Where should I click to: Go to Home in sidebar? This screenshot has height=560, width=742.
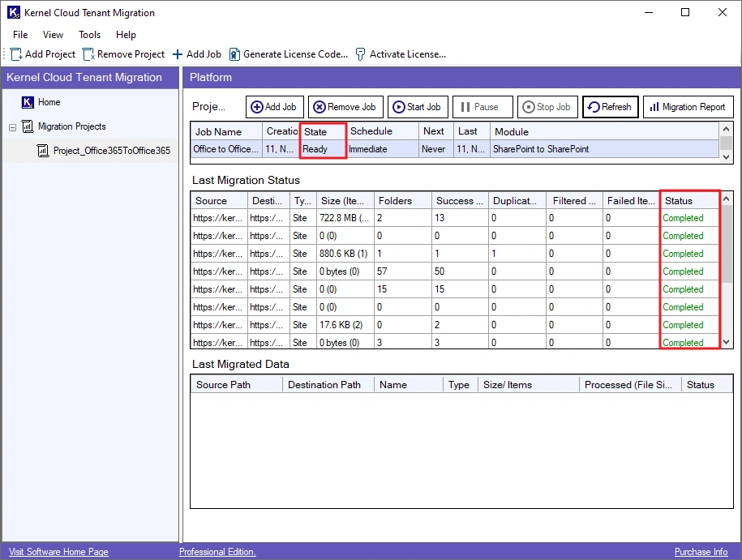(x=49, y=102)
